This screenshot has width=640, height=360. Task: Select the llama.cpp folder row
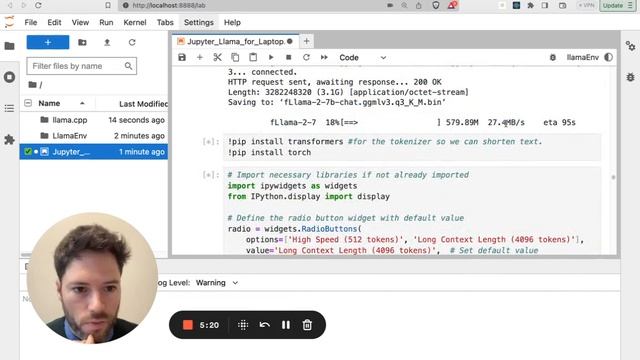tap(94, 120)
